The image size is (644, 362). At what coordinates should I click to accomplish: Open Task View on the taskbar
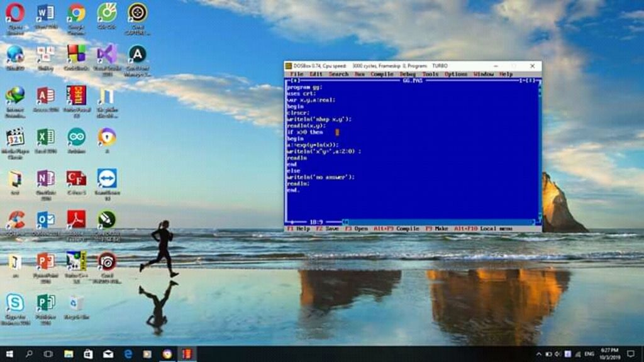point(48,354)
